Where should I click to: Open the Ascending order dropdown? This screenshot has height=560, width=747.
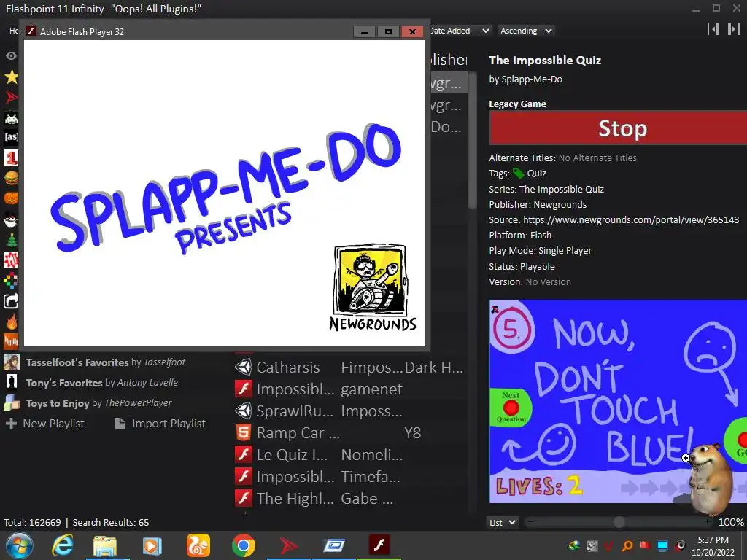pyautogui.click(x=526, y=31)
